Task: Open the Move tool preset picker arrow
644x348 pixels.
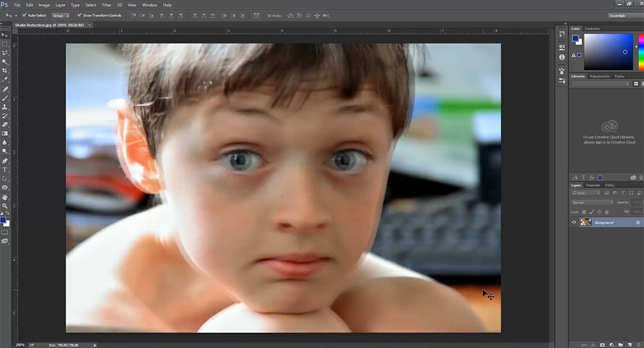Action: point(16,16)
